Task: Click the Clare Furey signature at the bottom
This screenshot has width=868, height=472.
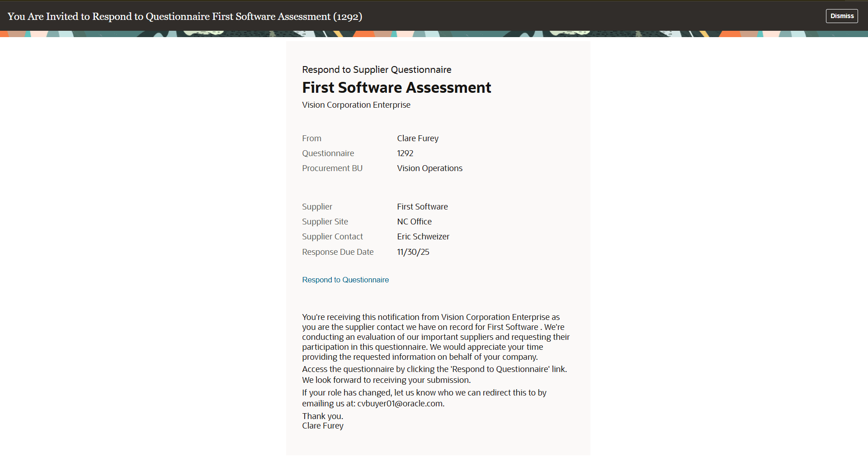Action: 323,426
